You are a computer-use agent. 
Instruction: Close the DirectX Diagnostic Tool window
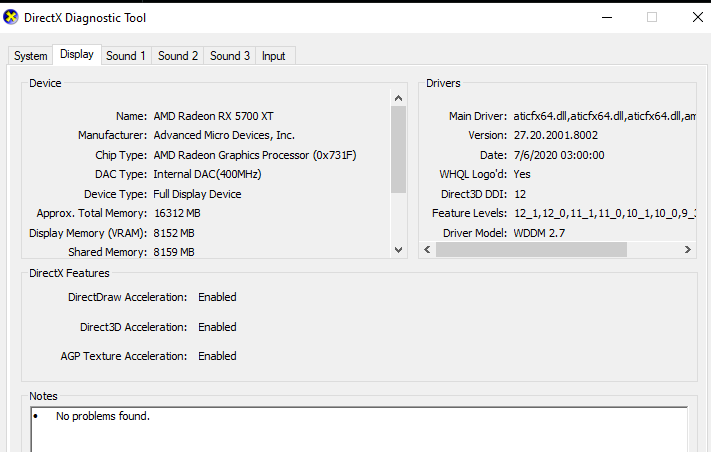click(697, 18)
